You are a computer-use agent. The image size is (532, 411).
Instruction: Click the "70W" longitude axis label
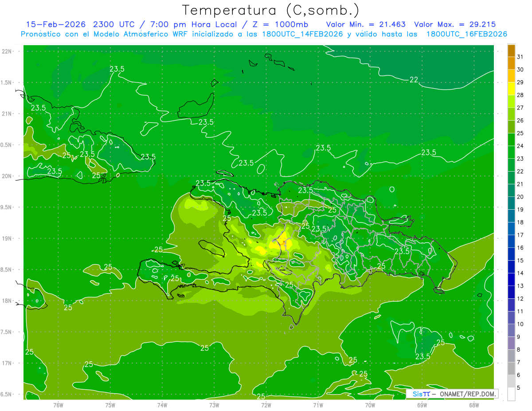370,405
